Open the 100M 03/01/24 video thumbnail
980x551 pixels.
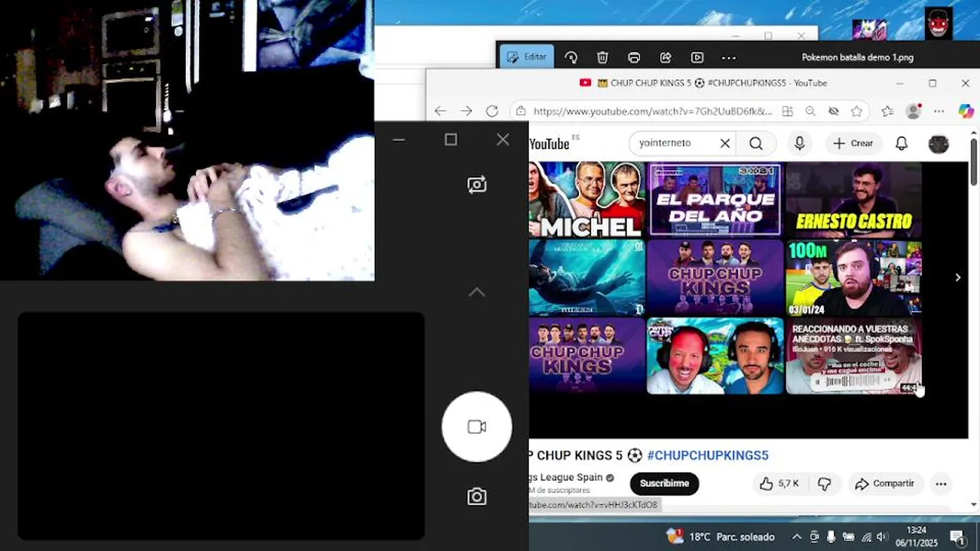[854, 278]
